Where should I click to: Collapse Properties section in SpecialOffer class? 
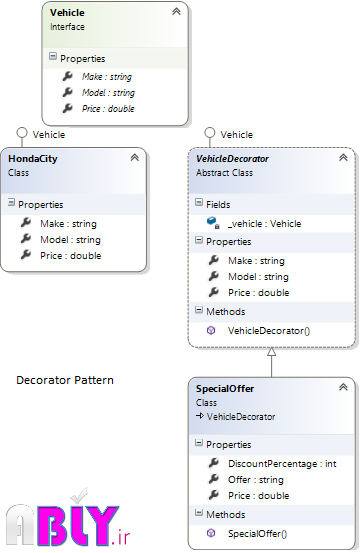pos(199,443)
